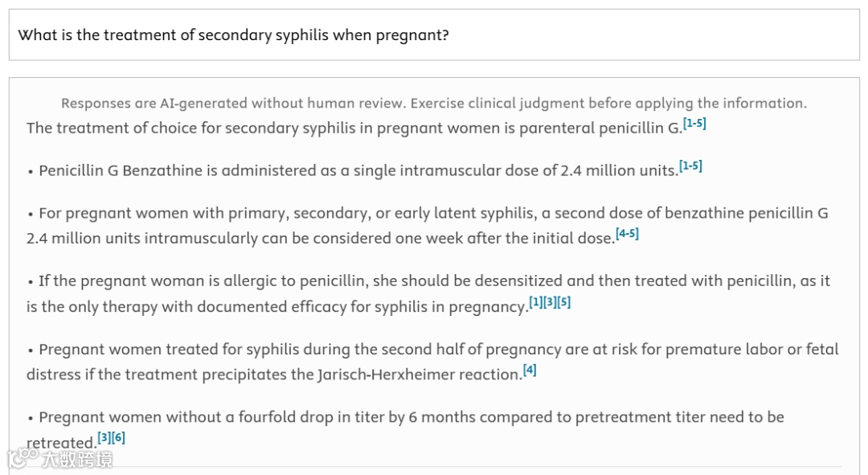868x475 pixels.
Task: Click the watermark logo icon at bottom left
Action: 23,458
